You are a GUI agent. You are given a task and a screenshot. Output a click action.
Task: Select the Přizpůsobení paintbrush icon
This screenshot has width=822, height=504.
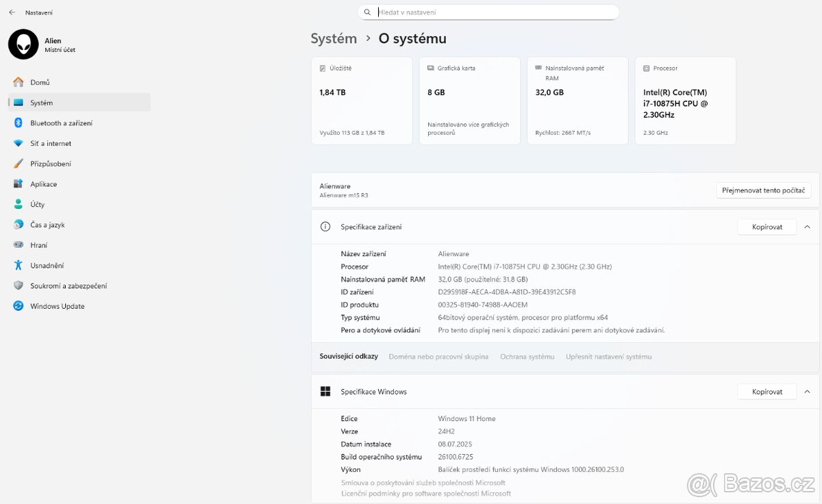point(18,164)
